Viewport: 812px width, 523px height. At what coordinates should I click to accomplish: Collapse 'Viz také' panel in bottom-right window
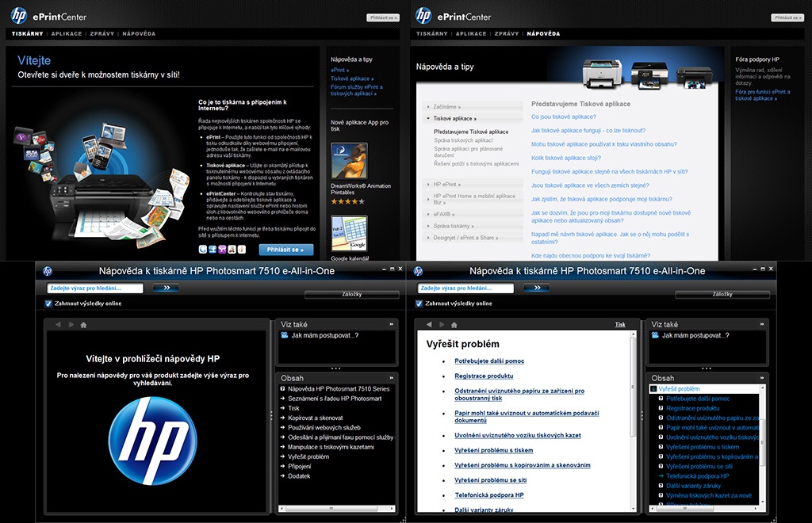[762, 324]
